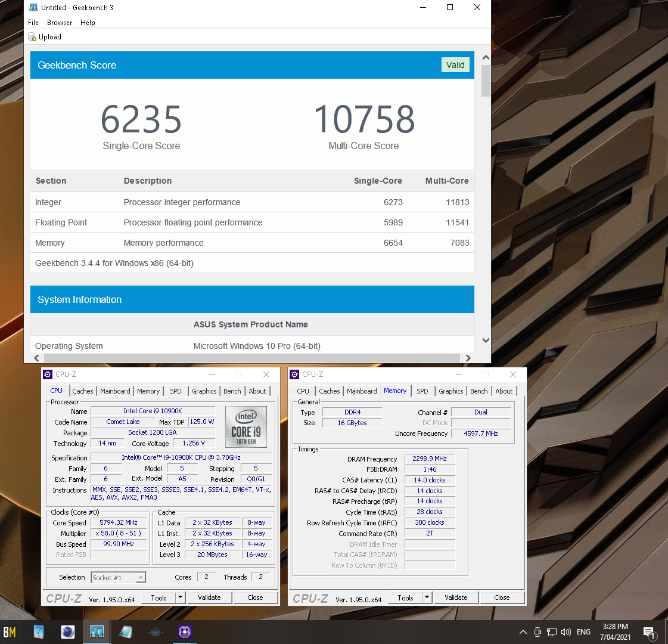The height and width of the screenshot is (644, 668).
Task: Open the Help menu in Geekbench
Action: click(x=88, y=23)
